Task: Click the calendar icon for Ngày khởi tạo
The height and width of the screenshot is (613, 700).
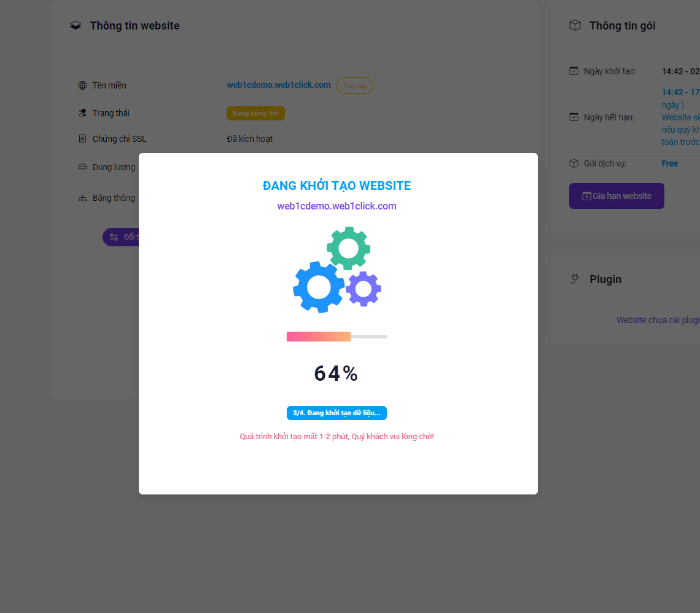Action: [x=574, y=71]
